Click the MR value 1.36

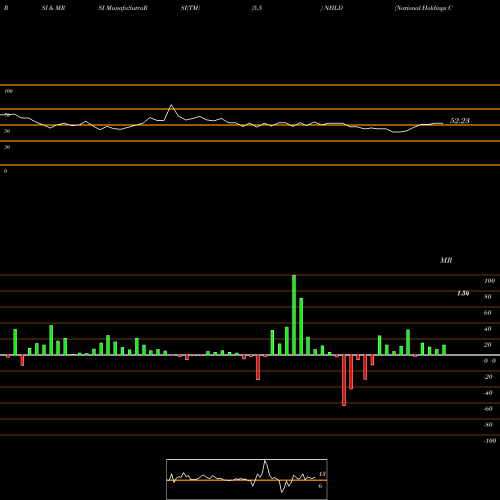[x=463, y=293]
